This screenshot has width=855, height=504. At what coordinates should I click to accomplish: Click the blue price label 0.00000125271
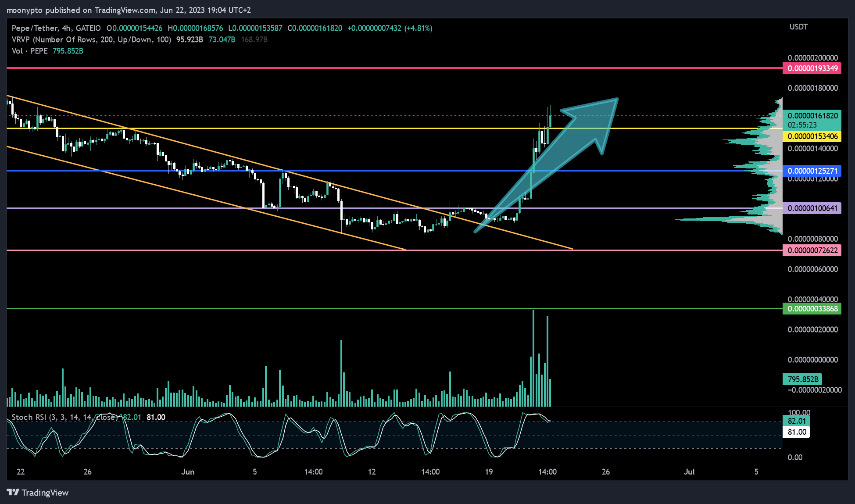pyautogui.click(x=812, y=171)
